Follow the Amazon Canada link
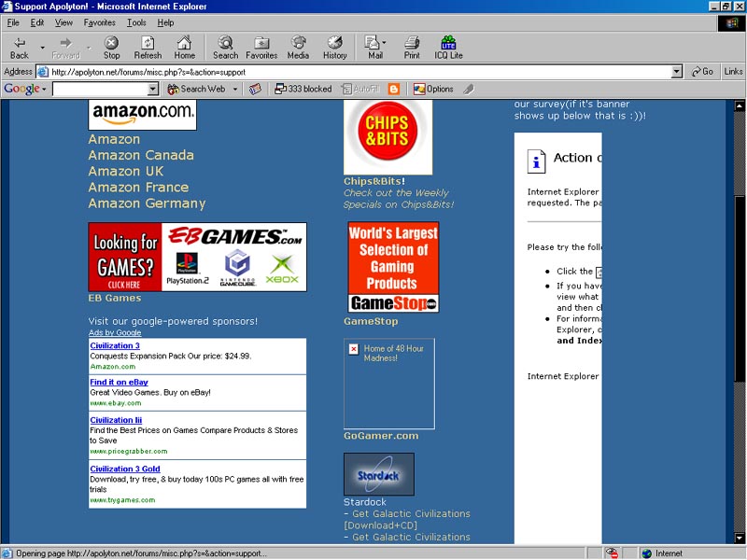Screen dimensions: 747x560 141,155
